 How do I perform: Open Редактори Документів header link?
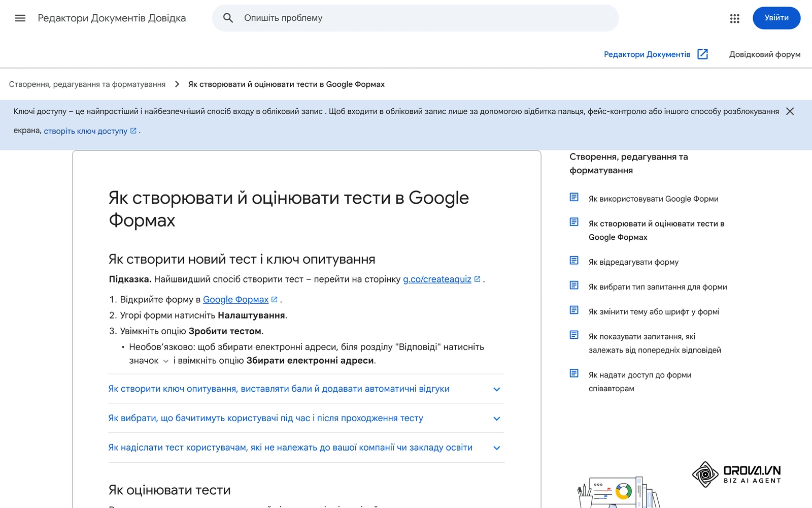pos(647,54)
